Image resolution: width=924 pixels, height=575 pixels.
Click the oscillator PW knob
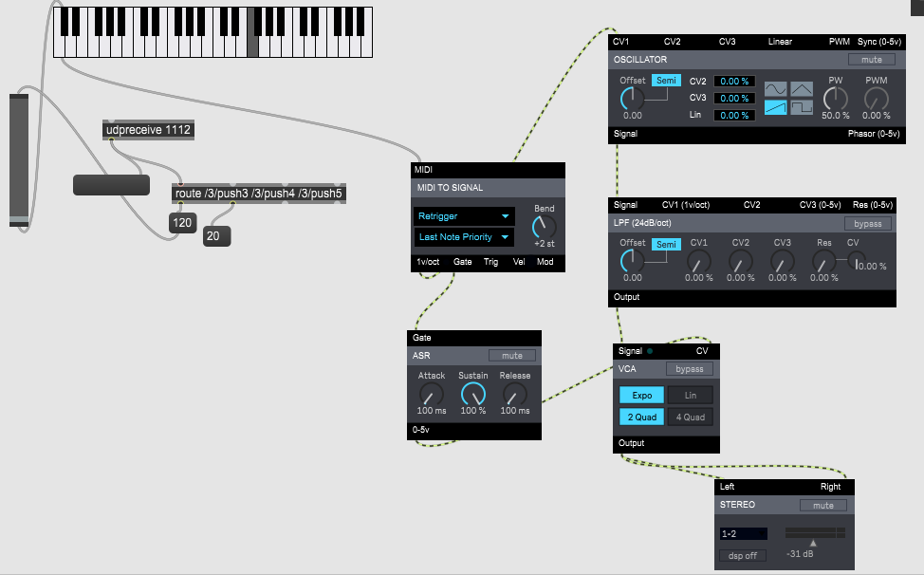coord(835,98)
